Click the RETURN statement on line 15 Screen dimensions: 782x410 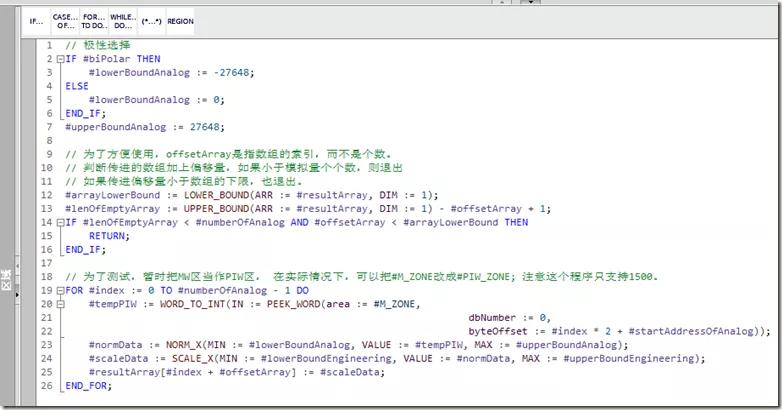tap(107, 236)
